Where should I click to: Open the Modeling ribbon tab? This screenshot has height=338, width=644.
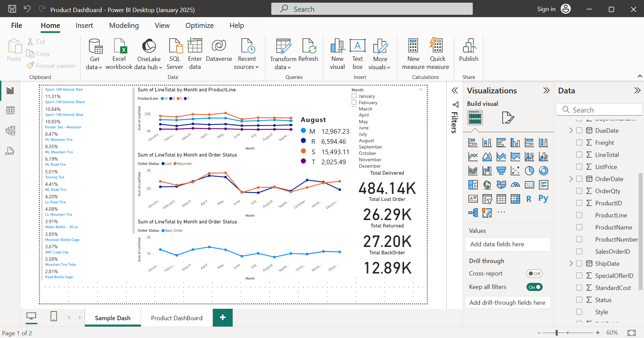click(x=124, y=26)
